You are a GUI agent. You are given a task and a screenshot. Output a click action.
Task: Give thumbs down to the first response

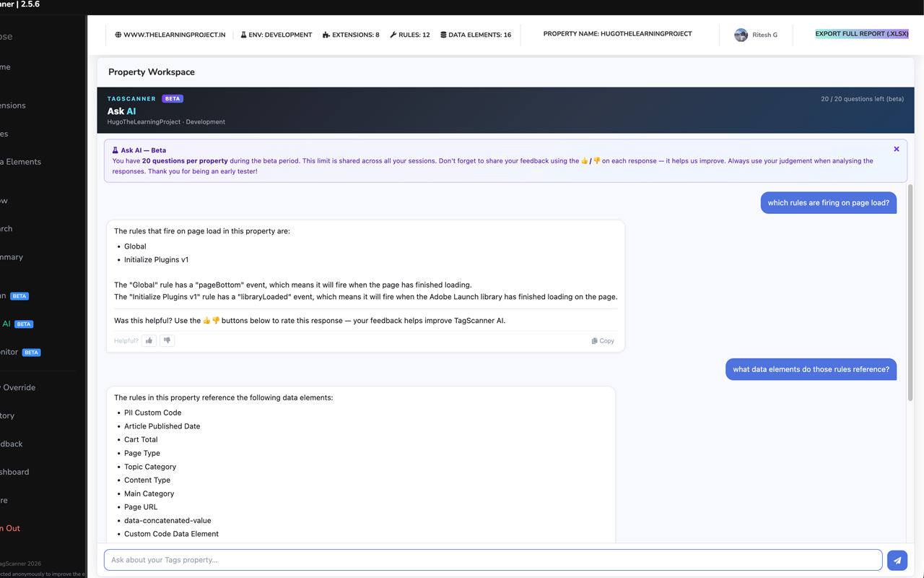(167, 340)
